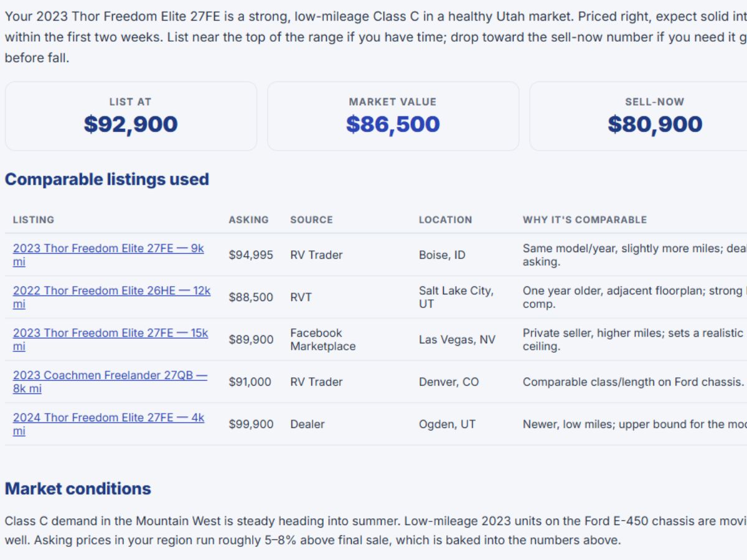Viewport: 747px width, 560px height.
Task: Click the RV Trader source in Denver row
Action: [x=316, y=382]
